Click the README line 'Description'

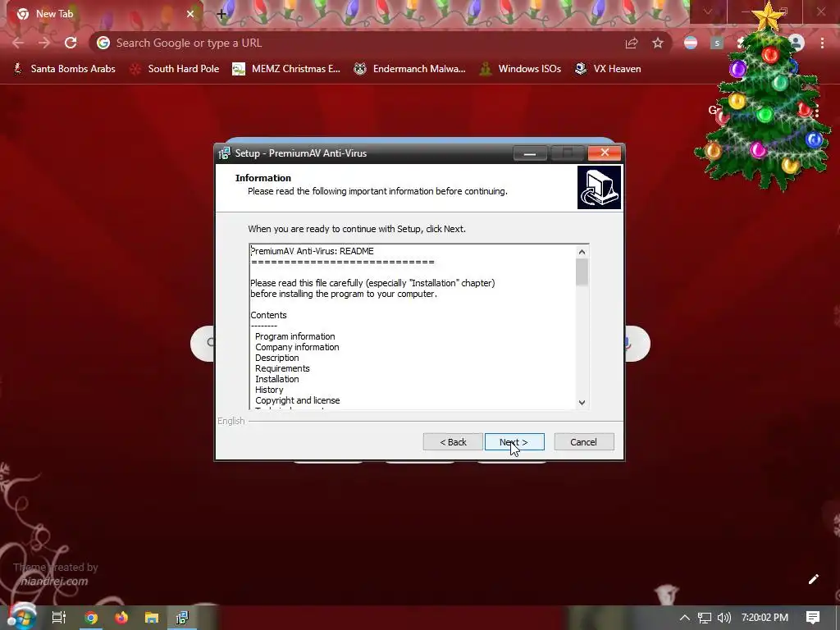[x=277, y=358]
